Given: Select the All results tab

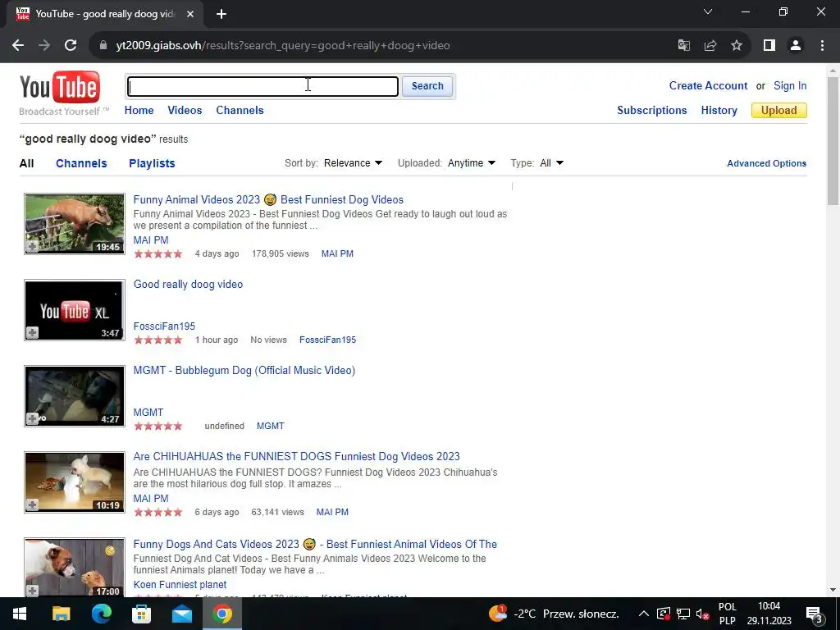Looking at the screenshot, I should (x=26, y=163).
